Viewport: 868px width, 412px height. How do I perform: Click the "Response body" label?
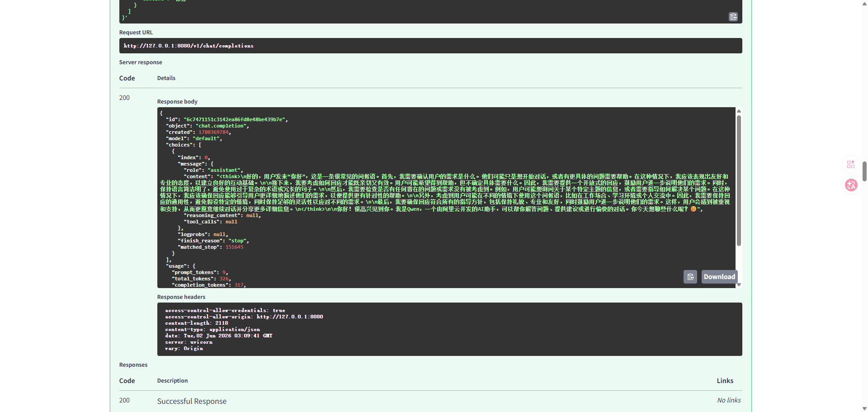tap(177, 102)
